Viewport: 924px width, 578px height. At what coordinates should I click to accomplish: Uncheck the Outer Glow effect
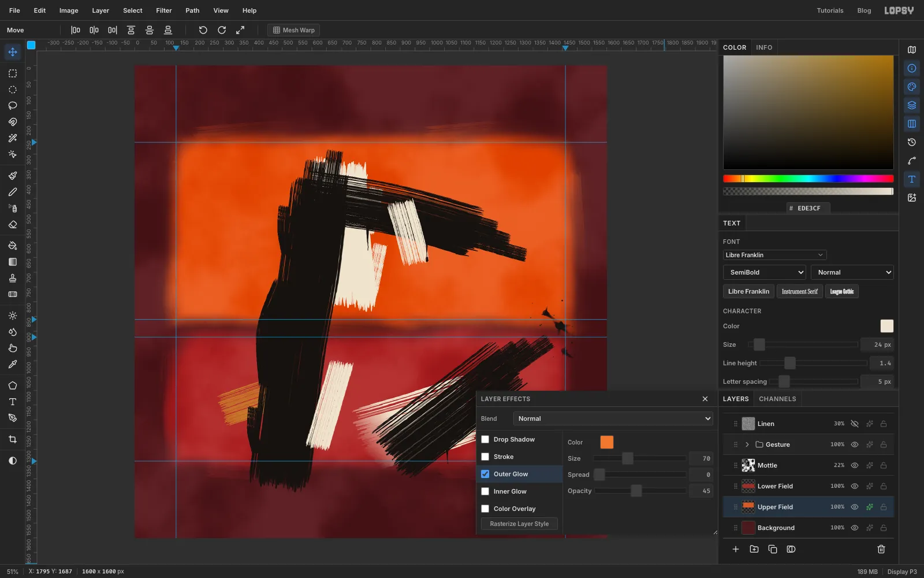(485, 474)
